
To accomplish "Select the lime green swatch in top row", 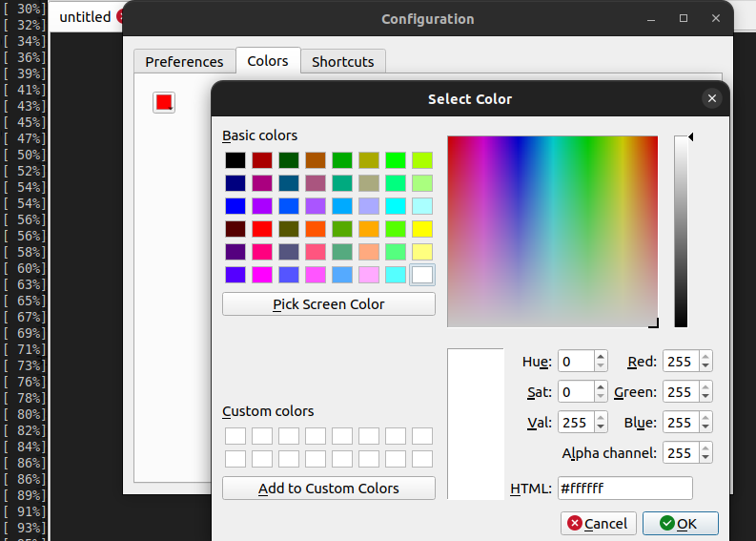I will point(422,160).
